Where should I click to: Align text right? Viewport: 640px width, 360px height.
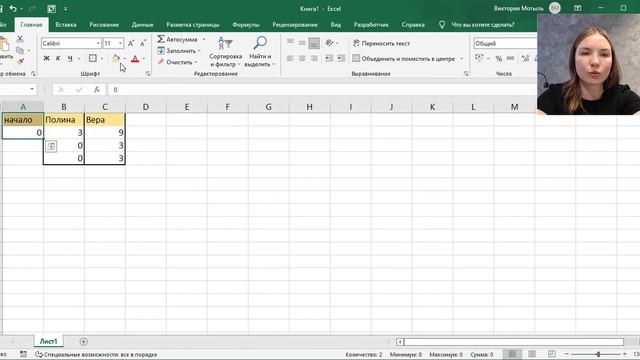tap(314, 58)
